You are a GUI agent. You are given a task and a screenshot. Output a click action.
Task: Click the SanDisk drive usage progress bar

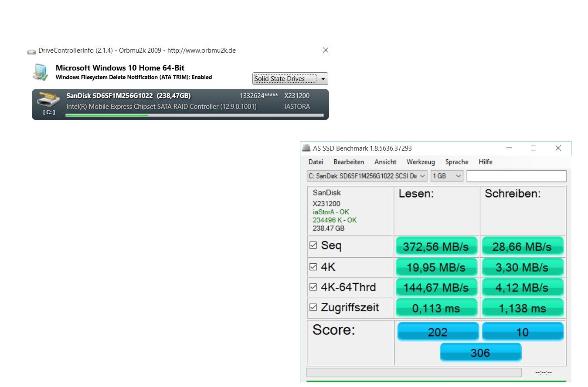(x=194, y=115)
